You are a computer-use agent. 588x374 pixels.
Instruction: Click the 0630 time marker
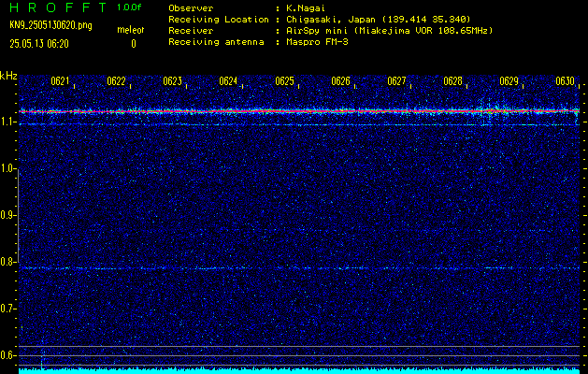pos(566,81)
